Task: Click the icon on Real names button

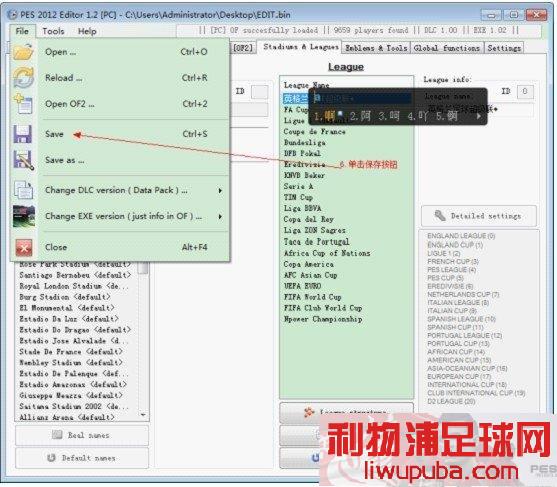Action: (57, 435)
